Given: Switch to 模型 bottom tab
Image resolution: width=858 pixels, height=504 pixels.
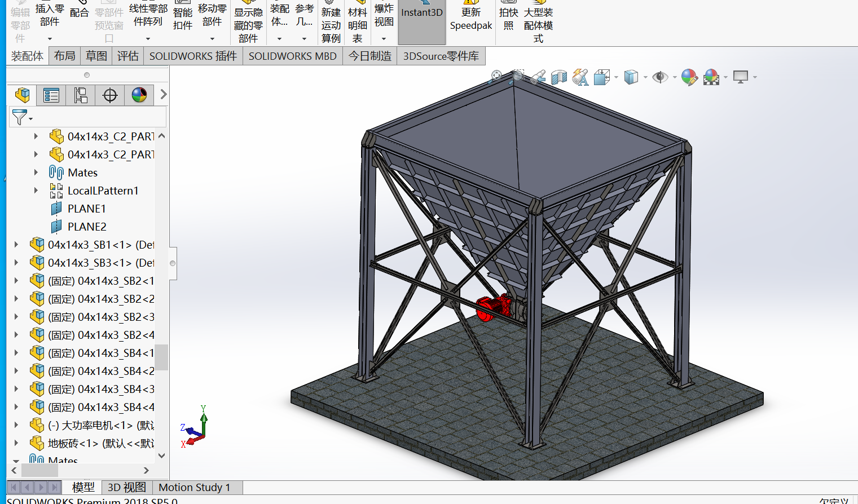Looking at the screenshot, I should [x=83, y=487].
